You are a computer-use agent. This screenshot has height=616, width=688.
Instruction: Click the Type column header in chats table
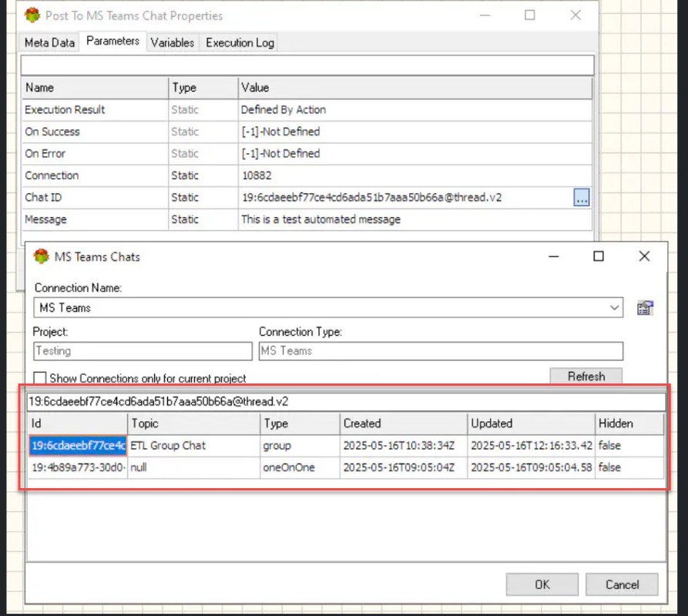point(300,423)
